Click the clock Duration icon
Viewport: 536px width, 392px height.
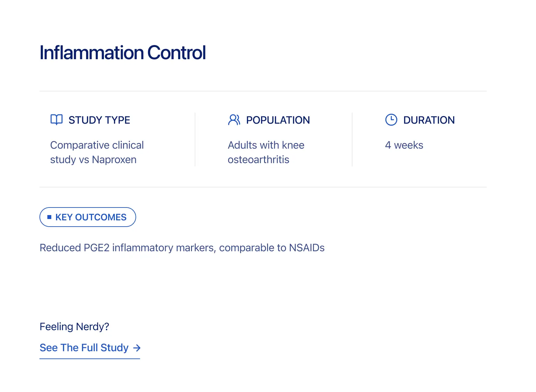point(391,120)
